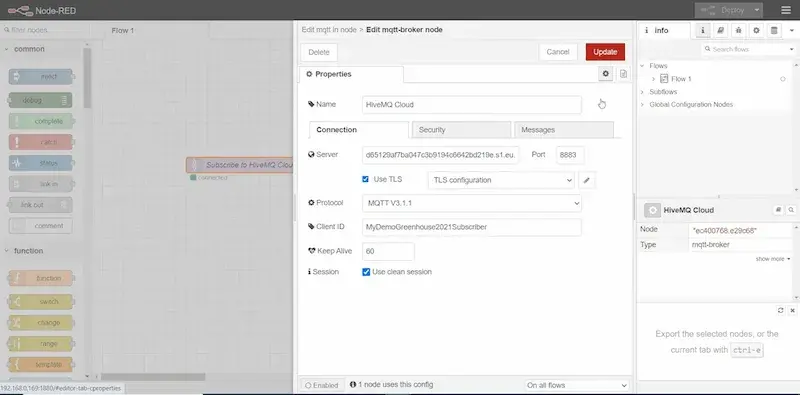
Task: Click the Port field showing 8883
Action: 570,155
